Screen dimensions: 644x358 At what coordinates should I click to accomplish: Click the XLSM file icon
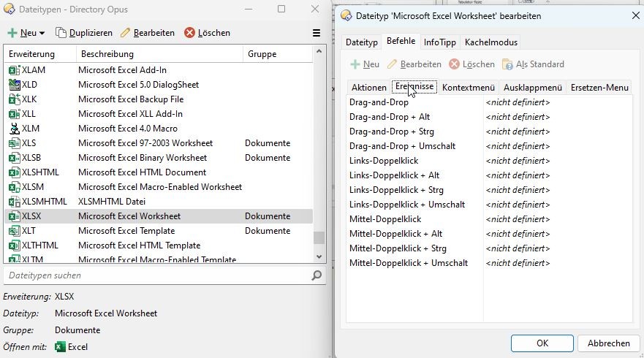click(x=15, y=187)
